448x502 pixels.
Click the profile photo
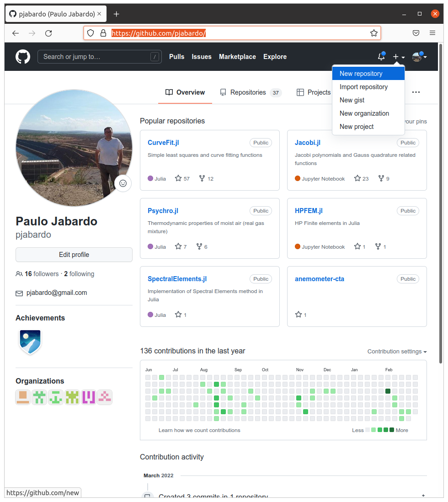coord(74,148)
